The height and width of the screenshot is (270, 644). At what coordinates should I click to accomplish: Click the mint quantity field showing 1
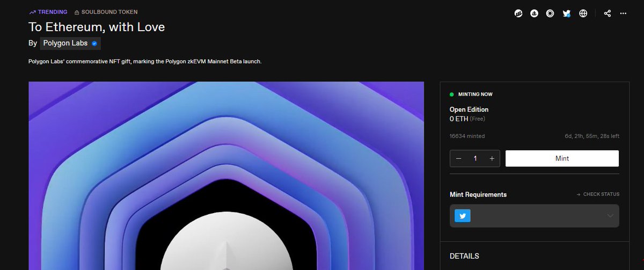click(475, 158)
